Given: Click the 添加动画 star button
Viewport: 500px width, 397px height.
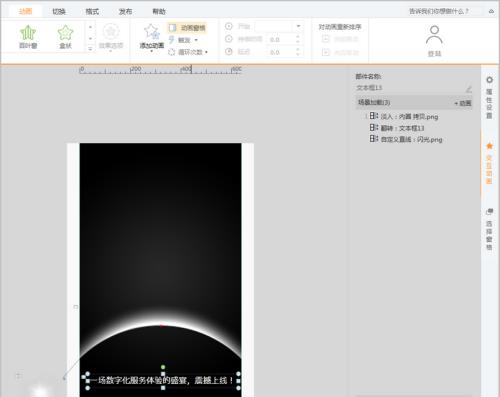Looking at the screenshot, I should (x=152, y=37).
